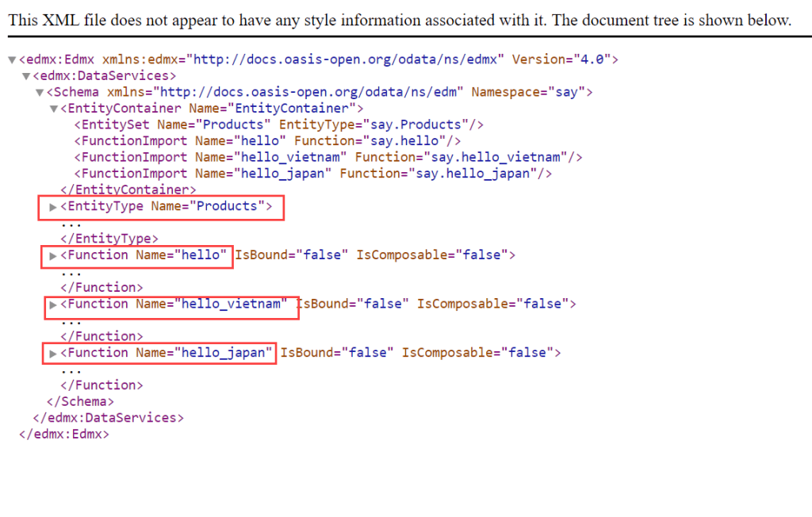Collapse the Schema element triangle
Screen dimensions: 812x517
[40, 92]
